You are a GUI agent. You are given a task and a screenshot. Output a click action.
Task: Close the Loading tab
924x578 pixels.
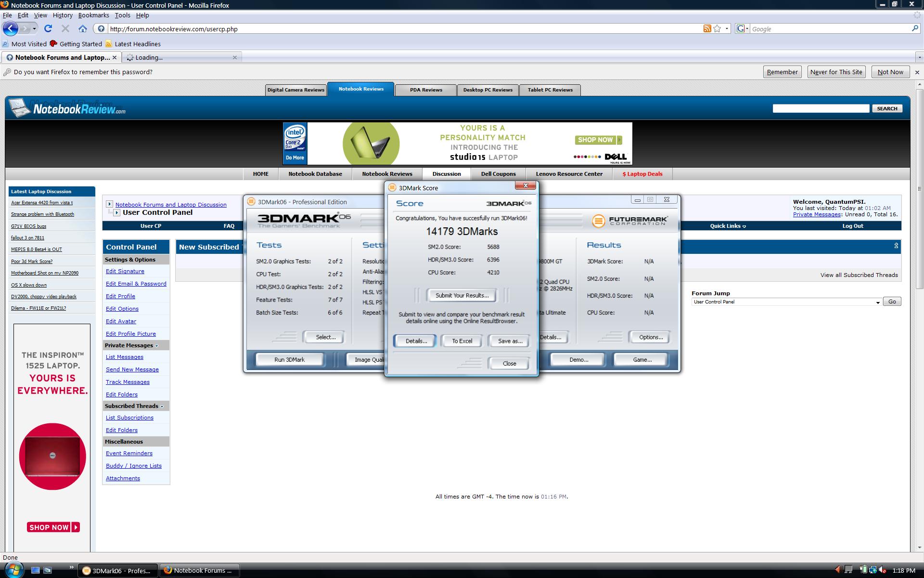tap(235, 57)
